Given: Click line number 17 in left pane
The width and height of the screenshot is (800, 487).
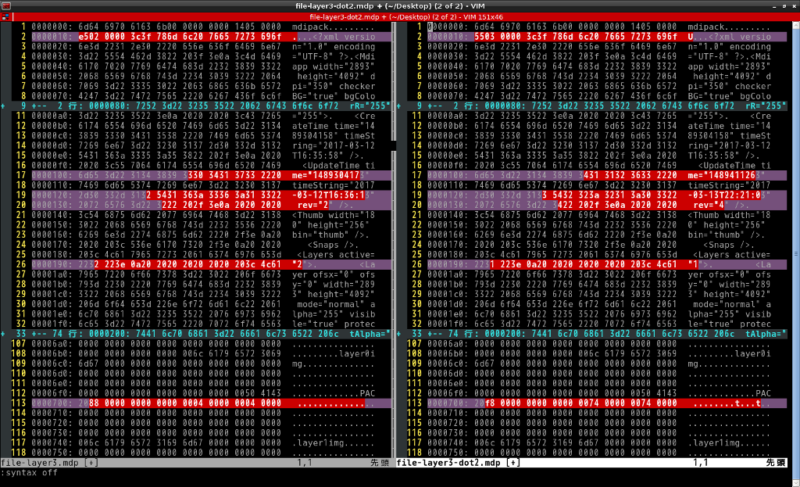Looking at the screenshot, I should [x=19, y=173].
